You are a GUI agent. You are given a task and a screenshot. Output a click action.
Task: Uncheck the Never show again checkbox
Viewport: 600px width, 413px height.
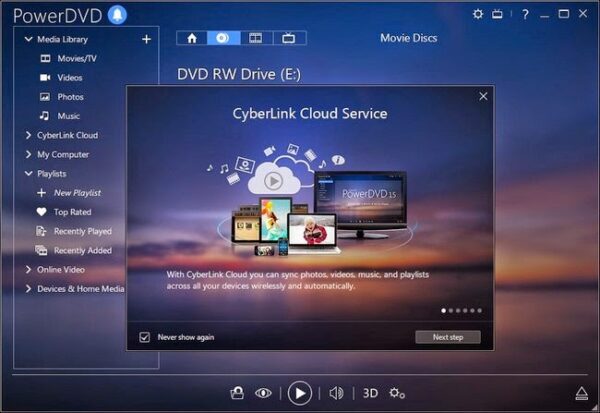(145, 337)
